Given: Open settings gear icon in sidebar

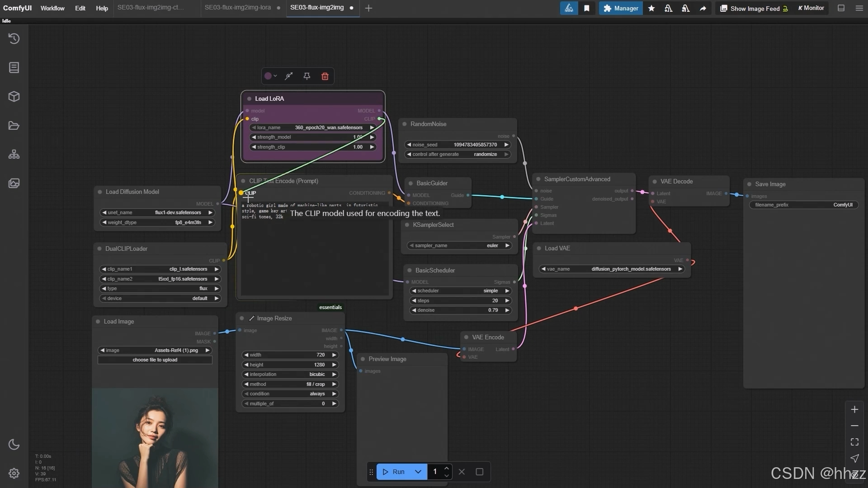Looking at the screenshot, I should click(x=14, y=473).
